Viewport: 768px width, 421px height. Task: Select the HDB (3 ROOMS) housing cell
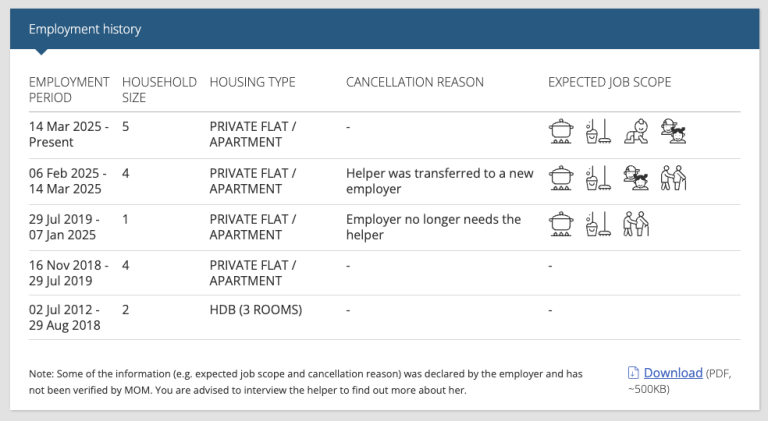[256, 310]
